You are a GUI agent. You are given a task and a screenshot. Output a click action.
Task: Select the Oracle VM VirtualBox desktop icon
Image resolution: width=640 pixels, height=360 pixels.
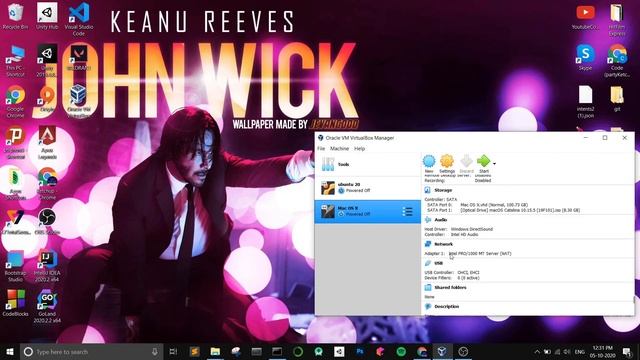point(78,101)
